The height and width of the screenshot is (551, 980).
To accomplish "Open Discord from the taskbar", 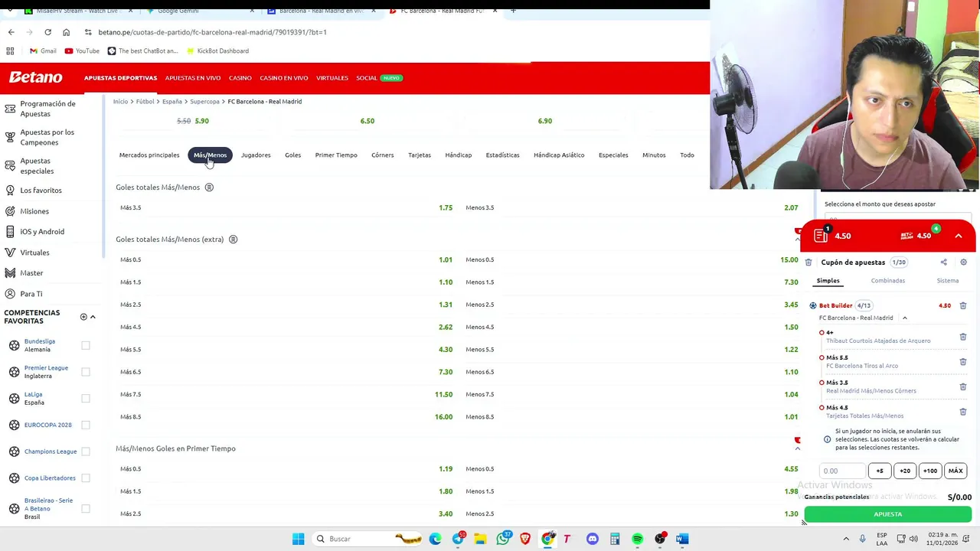I will [x=592, y=539].
